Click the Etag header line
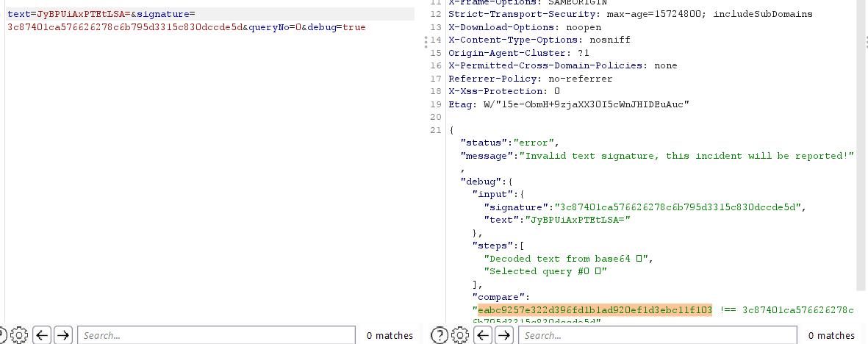Screen dimensions: 868x344 point(568,104)
